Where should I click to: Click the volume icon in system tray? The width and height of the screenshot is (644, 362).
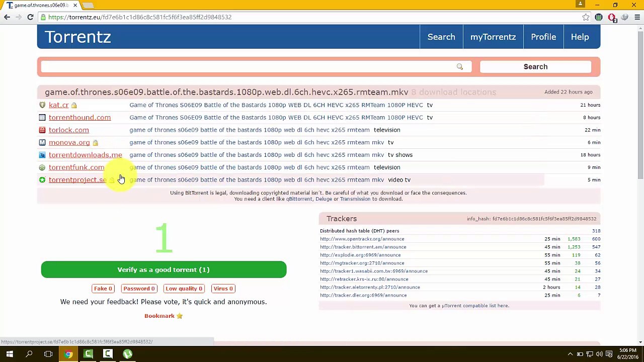pyautogui.click(x=599, y=354)
